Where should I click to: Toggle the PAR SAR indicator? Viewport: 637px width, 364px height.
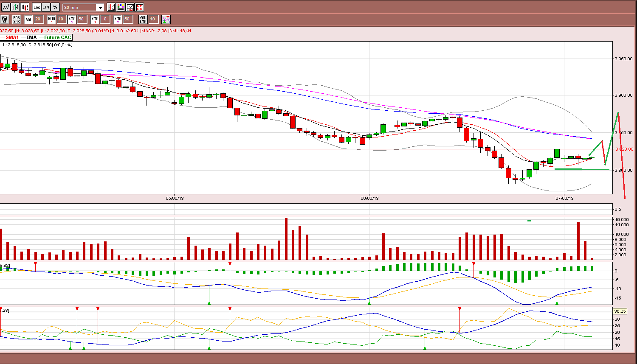17,19
